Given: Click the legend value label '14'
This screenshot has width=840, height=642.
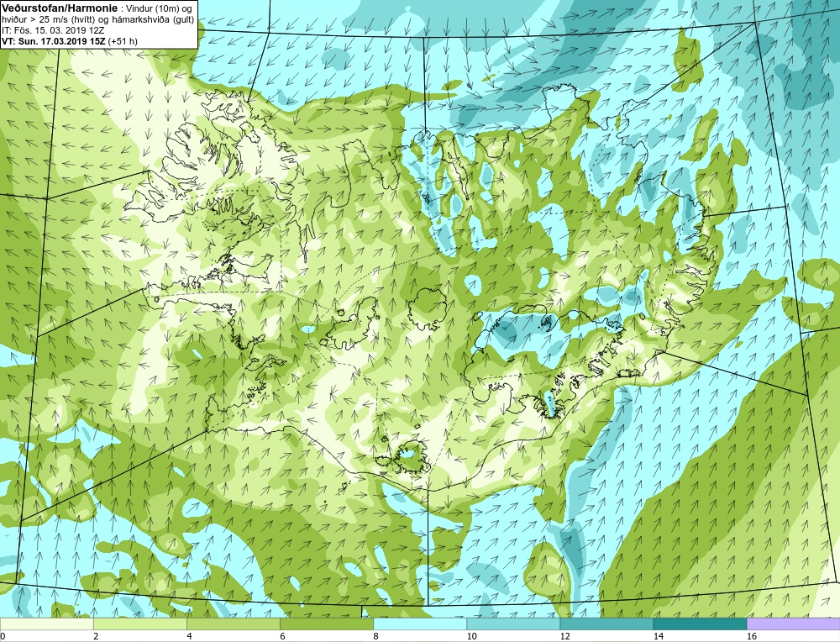Looking at the screenshot, I should [x=658, y=636].
